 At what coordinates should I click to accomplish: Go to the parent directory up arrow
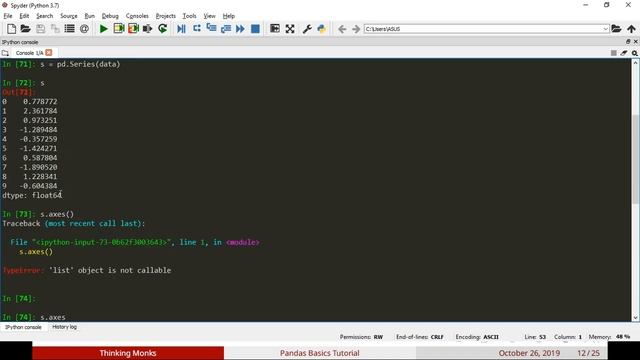(631, 29)
